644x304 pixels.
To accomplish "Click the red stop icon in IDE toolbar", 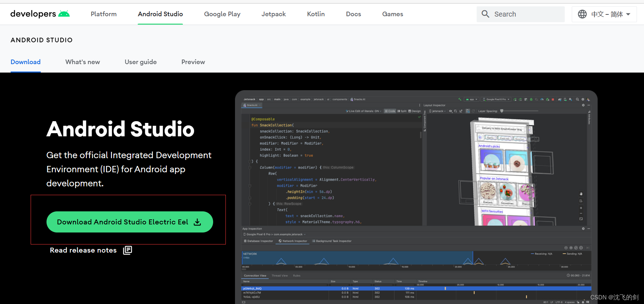I will tap(553, 99).
